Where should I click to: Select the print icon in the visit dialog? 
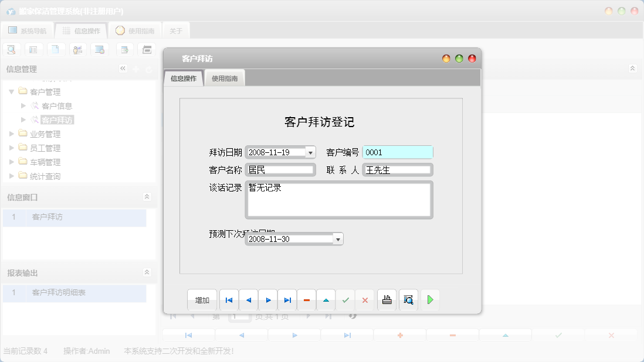pyautogui.click(x=387, y=300)
